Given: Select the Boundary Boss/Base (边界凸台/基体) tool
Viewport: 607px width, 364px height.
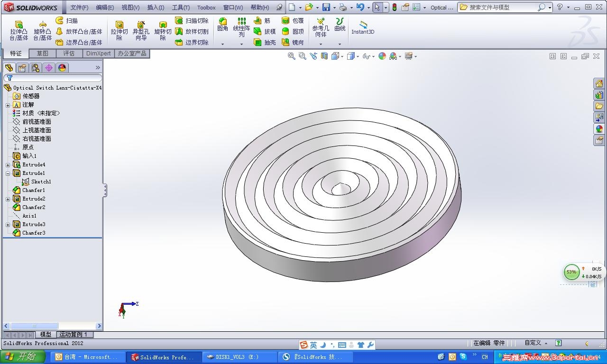Looking at the screenshot, I should [x=79, y=42].
